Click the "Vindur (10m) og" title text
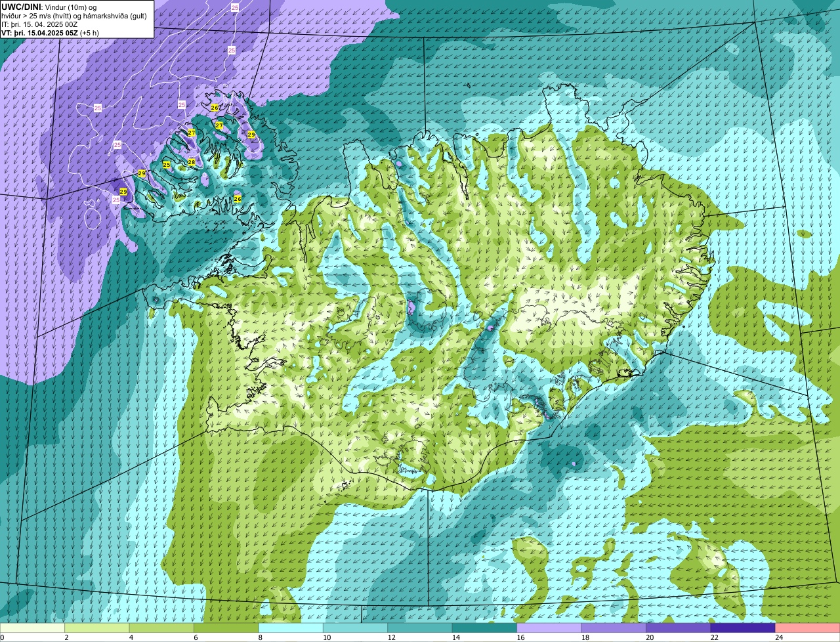 (71, 7)
